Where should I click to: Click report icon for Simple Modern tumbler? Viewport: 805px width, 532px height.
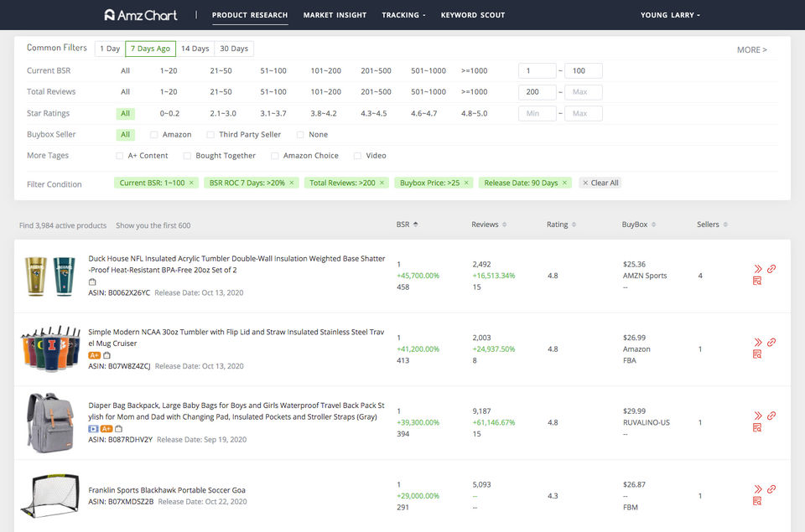coord(757,354)
